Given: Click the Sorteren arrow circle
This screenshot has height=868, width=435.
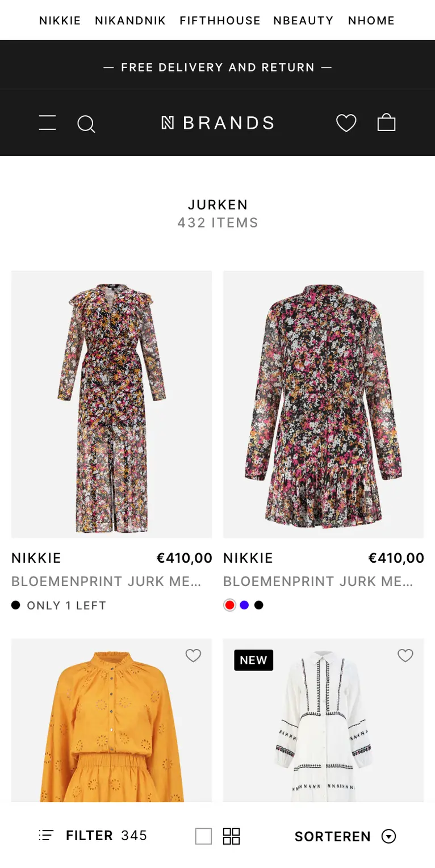Looking at the screenshot, I should pyautogui.click(x=388, y=836).
